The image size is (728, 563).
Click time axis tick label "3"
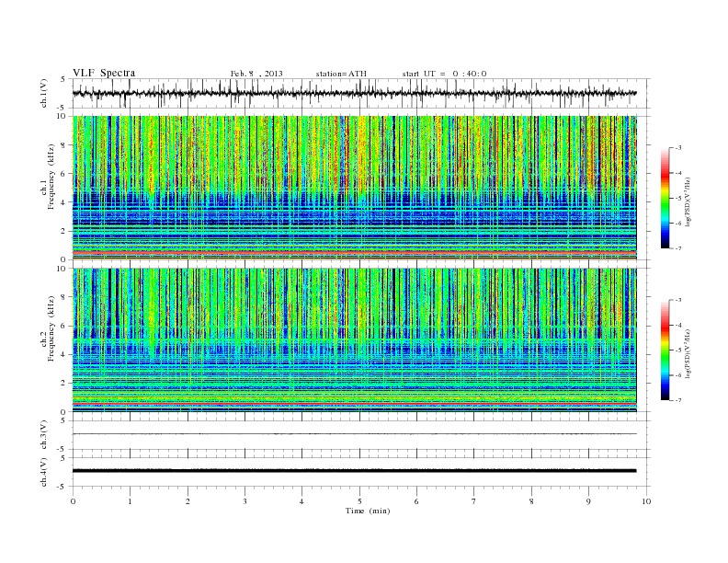click(x=245, y=501)
